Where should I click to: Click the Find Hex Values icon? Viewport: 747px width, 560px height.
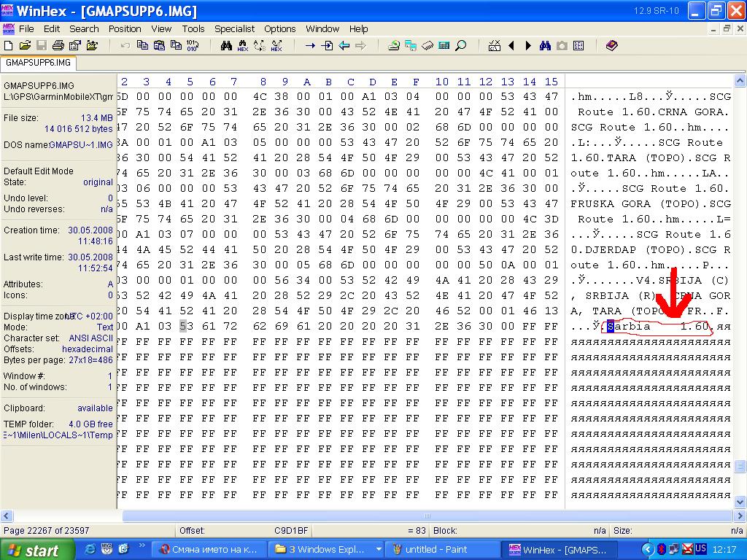point(243,46)
